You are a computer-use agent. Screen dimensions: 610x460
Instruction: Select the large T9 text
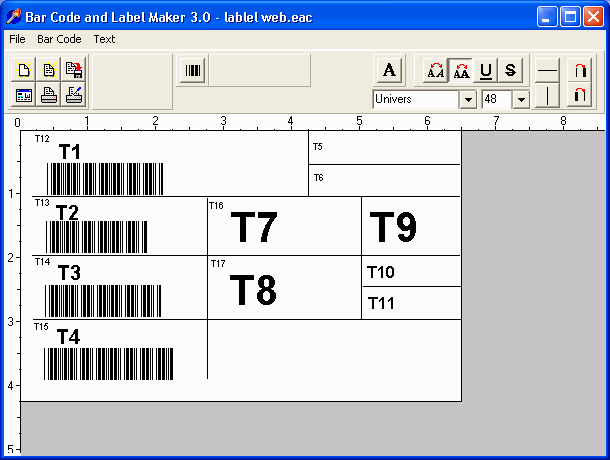(393, 227)
